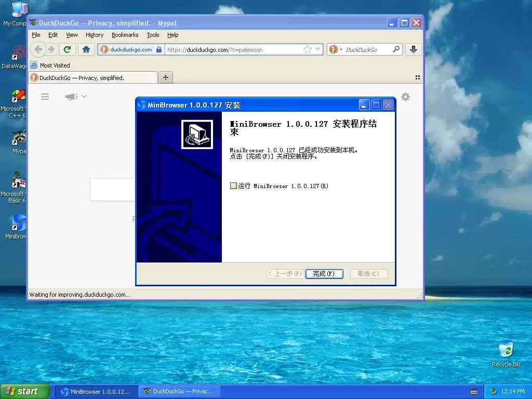Show all tabs via the grid icon
Viewport: 532px width, 399px height.
coord(418,78)
